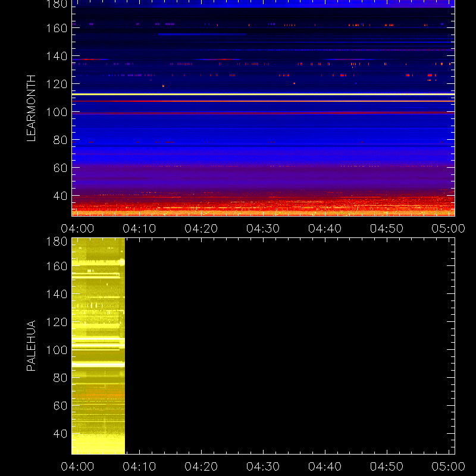The height and width of the screenshot is (476, 476).
Task: Select the 140 tick label on Palehua axis
Action: [57, 294]
